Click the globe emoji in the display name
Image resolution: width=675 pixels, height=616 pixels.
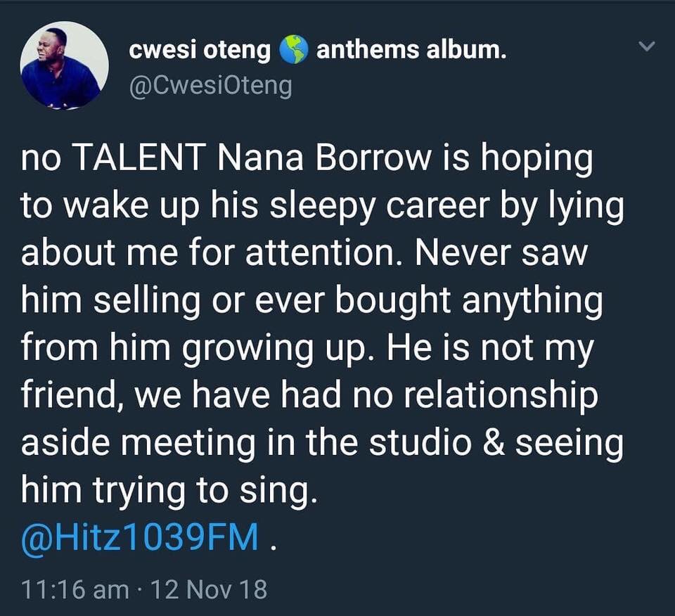pyautogui.click(x=294, y=51)
